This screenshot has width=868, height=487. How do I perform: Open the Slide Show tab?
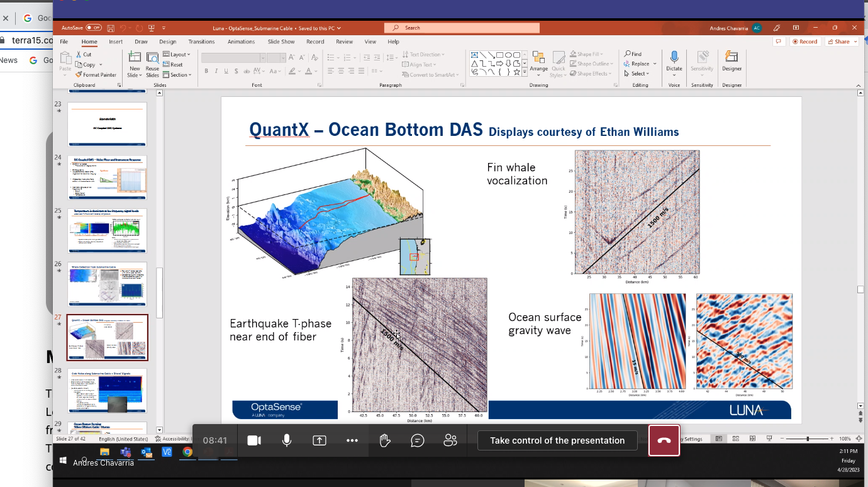point(281,42)
